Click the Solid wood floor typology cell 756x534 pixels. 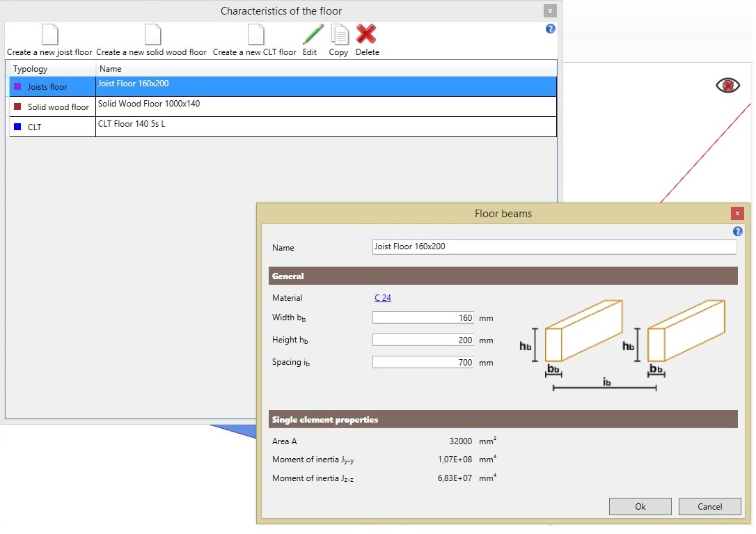click(52, 107)
